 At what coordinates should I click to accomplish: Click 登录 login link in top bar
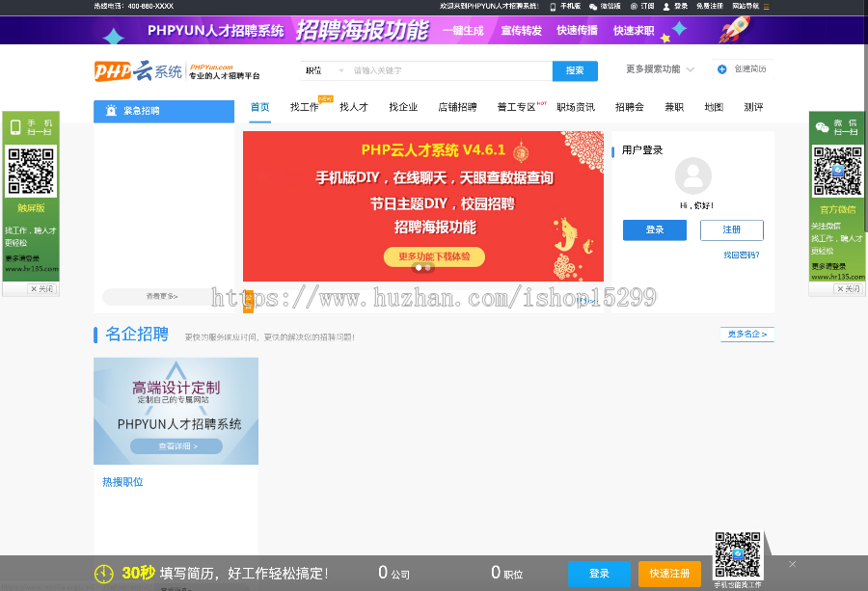click(680, 6)
